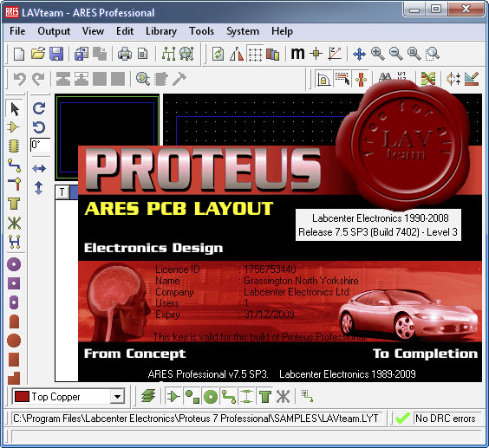Toggle auto neck tool icon

tap(361, 79)
